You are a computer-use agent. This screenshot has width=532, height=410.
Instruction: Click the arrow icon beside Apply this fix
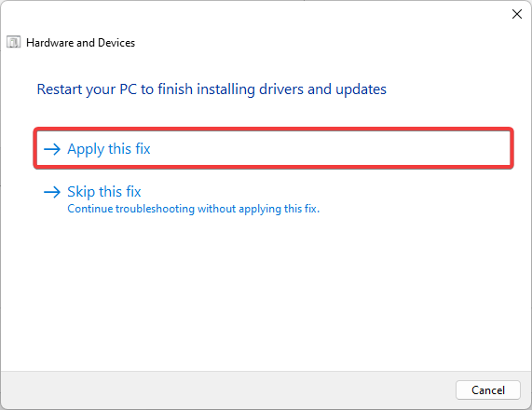[52, 149]
